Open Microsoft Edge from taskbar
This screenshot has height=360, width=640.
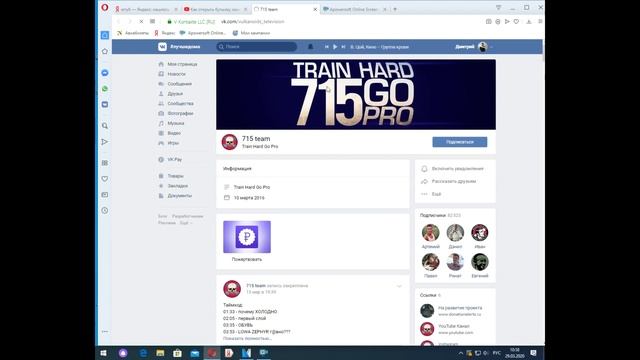click(x=143, y=353)
